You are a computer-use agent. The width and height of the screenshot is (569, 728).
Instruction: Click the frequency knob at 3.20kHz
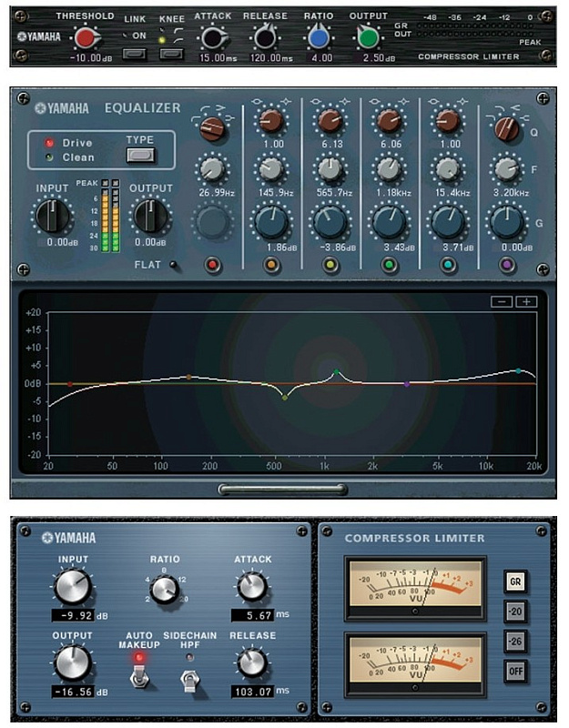tap(507, 169)
